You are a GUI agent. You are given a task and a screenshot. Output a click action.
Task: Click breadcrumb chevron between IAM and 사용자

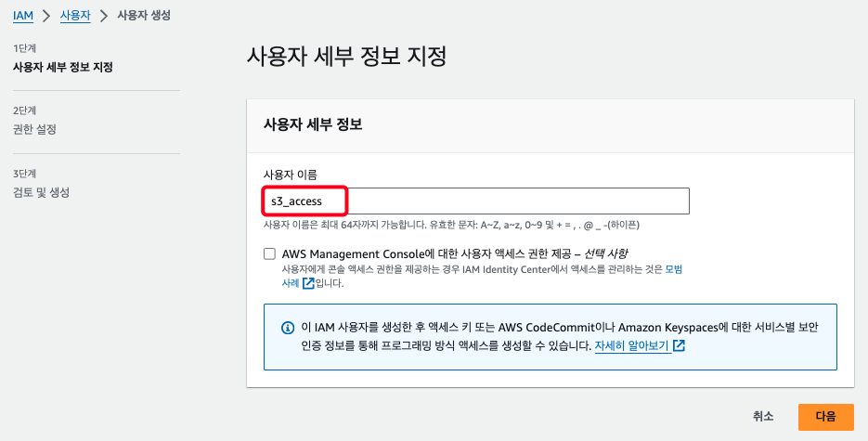pos(45,16)
